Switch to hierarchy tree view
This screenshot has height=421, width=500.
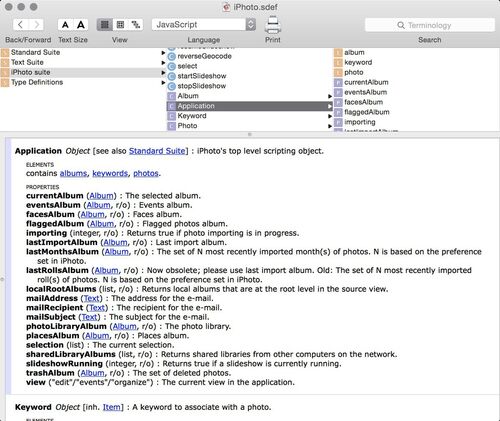pyautogui.click(x=135, y=25)
